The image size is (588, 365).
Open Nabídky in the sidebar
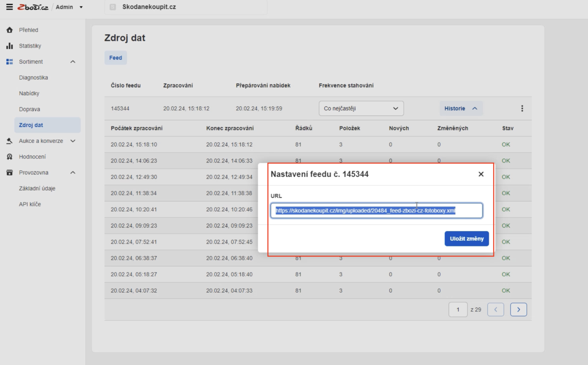tap(29, 93)
